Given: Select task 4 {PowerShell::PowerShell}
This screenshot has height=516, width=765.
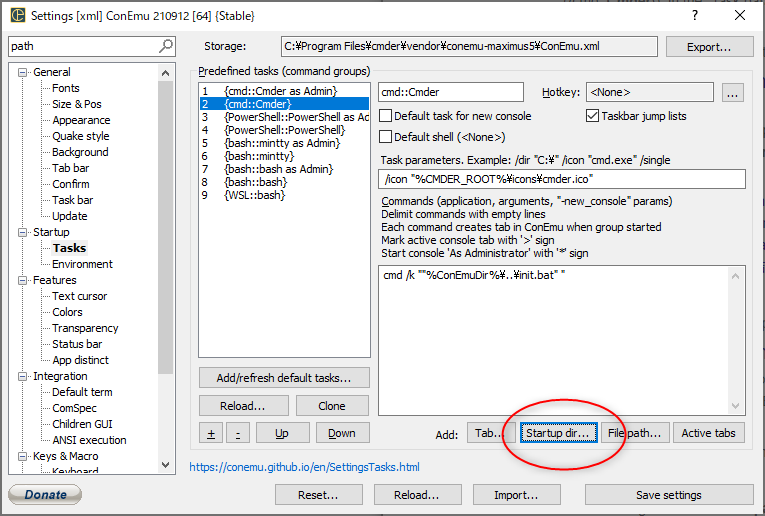Looking at the screenshot, I should coord(284,130).
